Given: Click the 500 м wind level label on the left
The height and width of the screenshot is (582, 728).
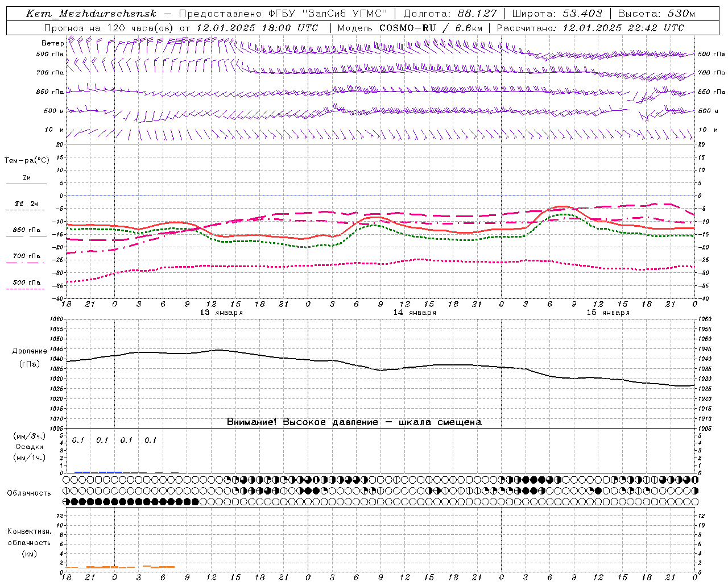Looking at the screenshot, I should [54, 111].
